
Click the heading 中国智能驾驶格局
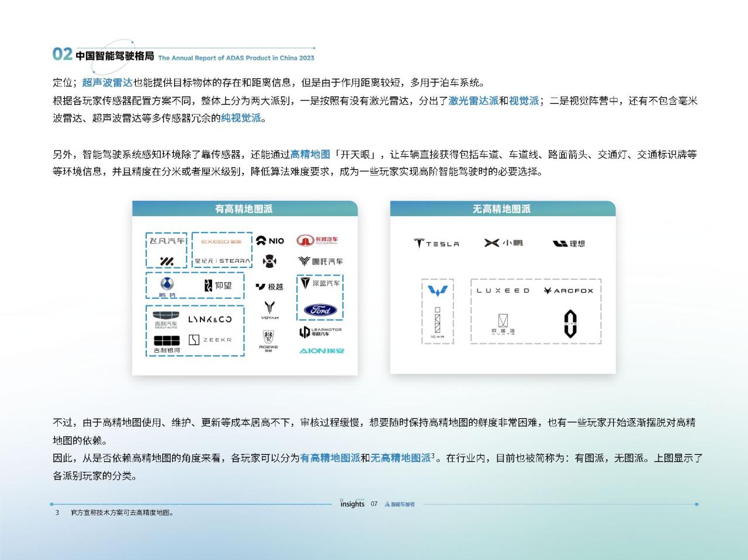(115, 55)
